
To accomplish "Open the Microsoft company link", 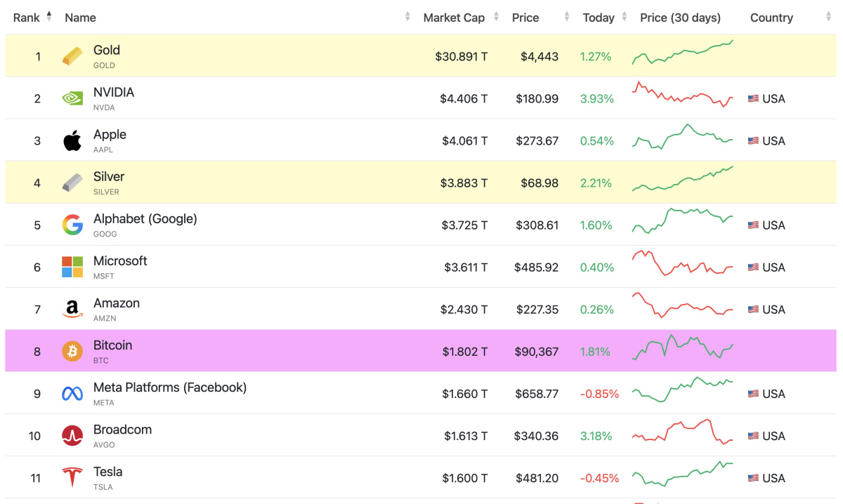I will click(120, 261).
